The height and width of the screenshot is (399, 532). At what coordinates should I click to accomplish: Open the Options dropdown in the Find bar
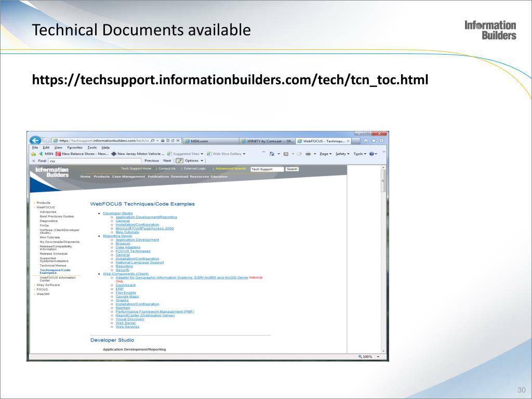click(194, 161)
